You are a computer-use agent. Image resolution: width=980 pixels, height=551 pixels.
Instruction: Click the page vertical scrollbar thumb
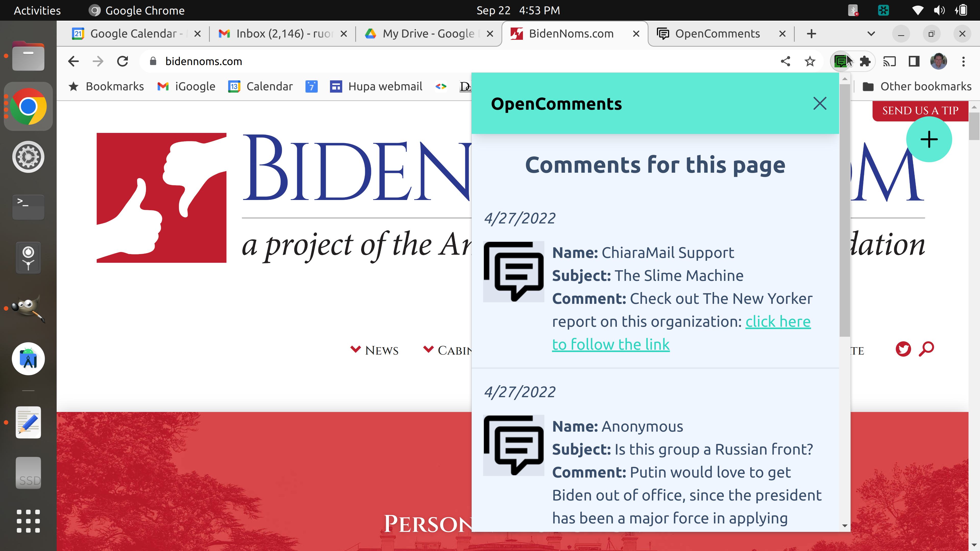point(974,126)
